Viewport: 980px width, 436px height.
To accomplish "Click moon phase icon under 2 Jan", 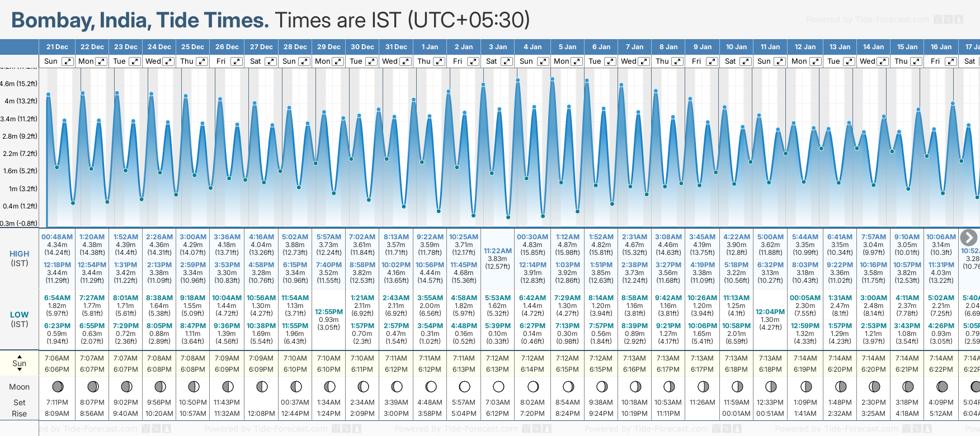I will pyautogui.click(x=464, y=387).
